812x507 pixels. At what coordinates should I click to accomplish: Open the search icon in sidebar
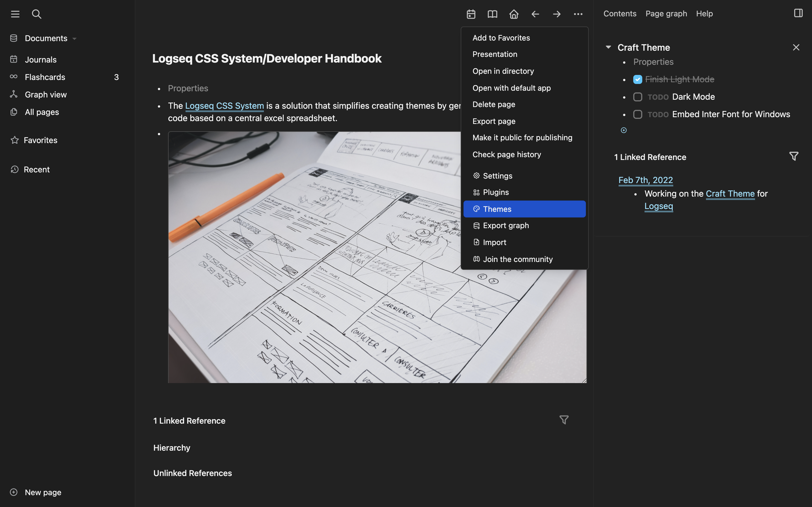(x=37, y=14)
